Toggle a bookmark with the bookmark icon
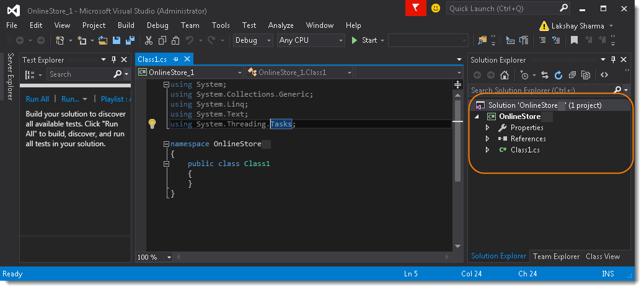Viewport: 644px width, 290px height. pos(574,40)
